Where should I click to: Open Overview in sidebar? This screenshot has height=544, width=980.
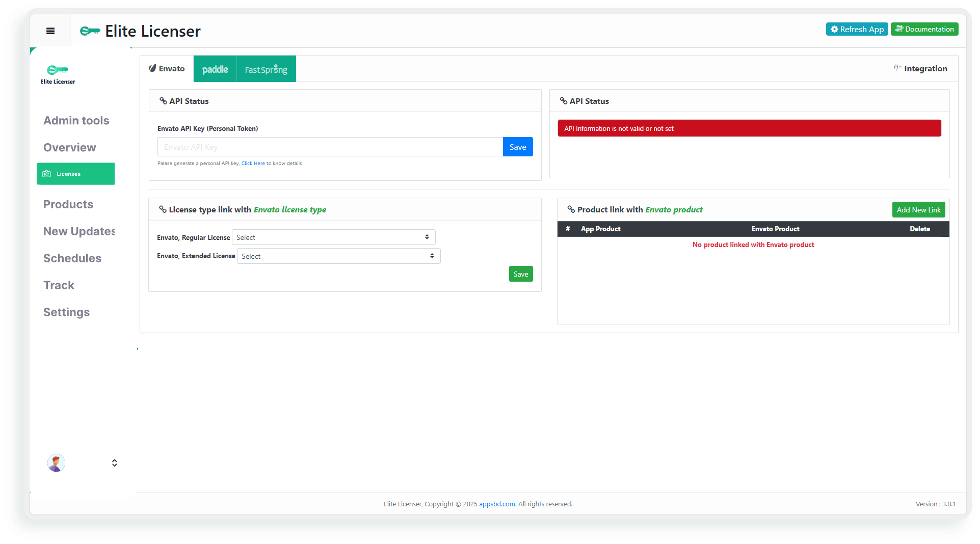coord(69,148)
